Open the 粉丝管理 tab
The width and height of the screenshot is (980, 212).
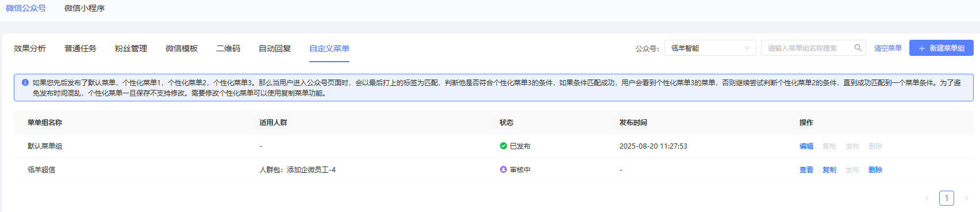click(x=131, y=48)
